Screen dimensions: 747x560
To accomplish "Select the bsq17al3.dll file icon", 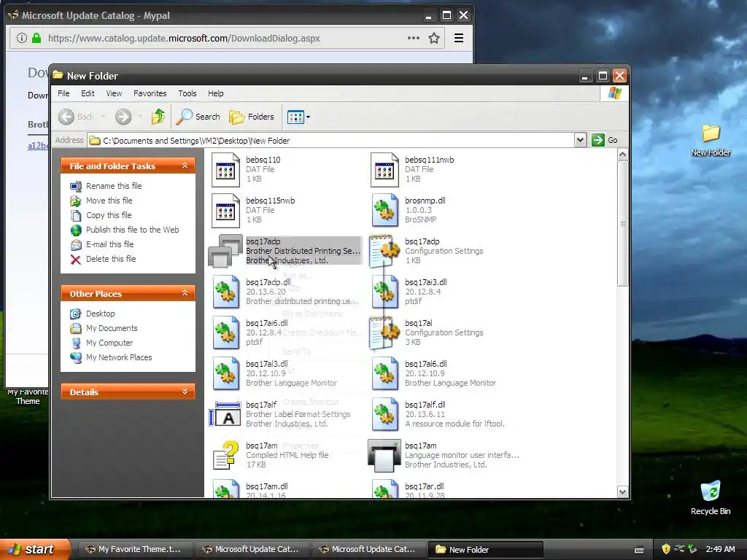I will [x=225, y=374].
